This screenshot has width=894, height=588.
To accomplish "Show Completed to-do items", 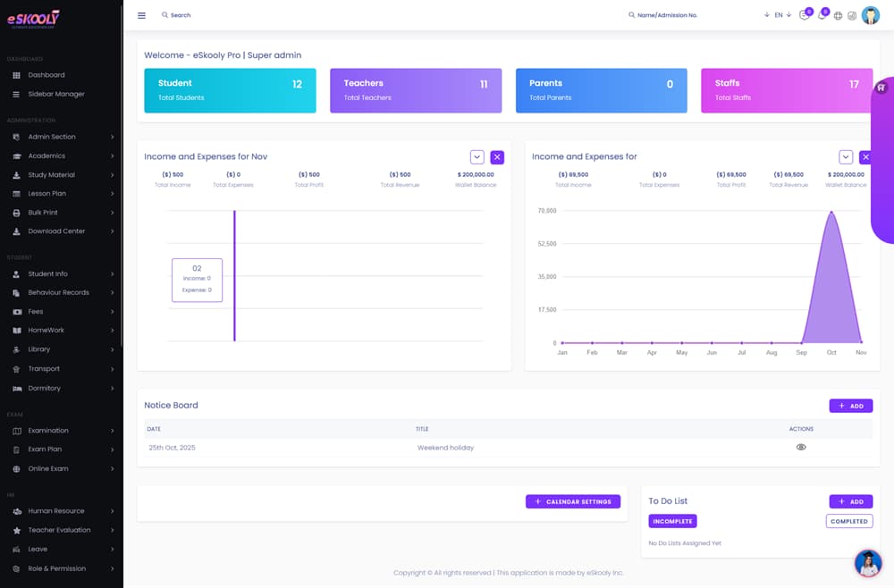I will click(x=848, y=521).
